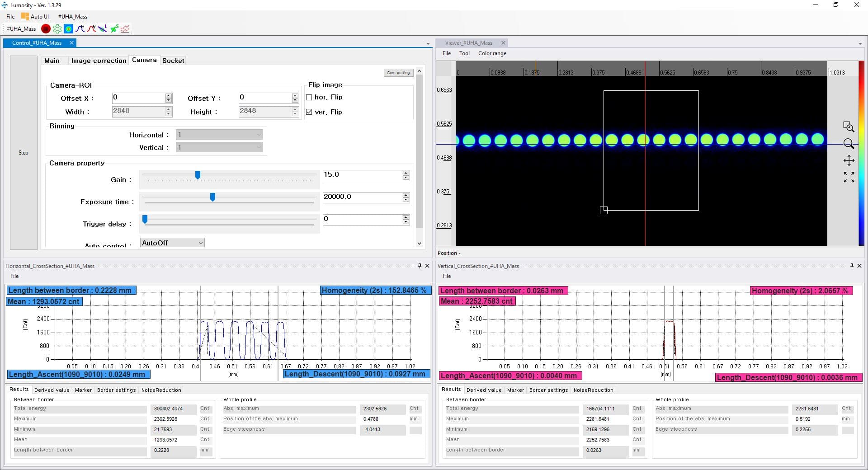Close the Horizontal_CrossSection panel
Viewport: 868px width, 470px height.
(427, 266)
